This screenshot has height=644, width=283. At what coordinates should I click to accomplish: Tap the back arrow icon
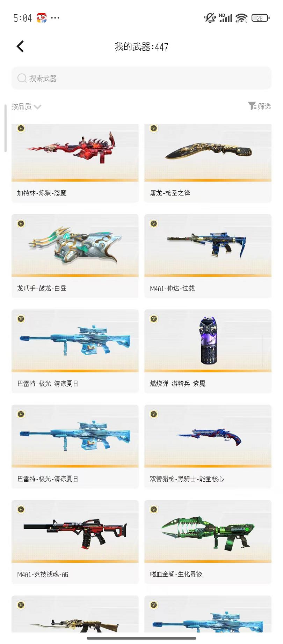click(x=20, y=46)
